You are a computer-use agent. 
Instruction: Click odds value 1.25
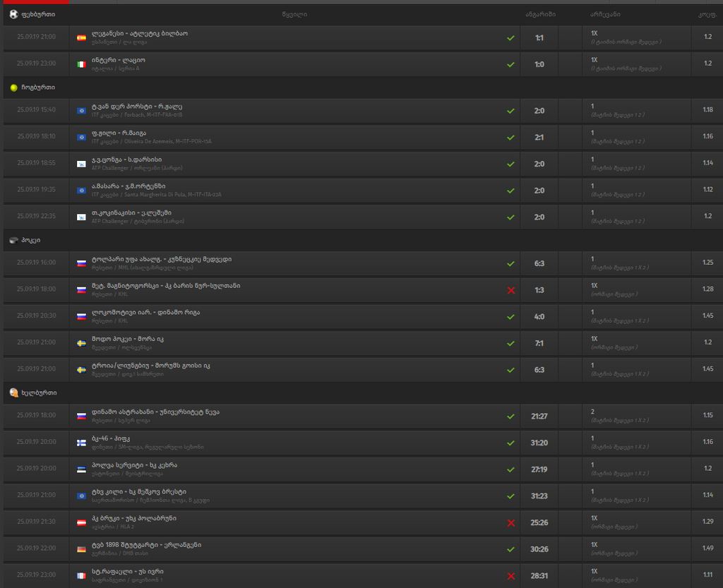click(707, 262)
